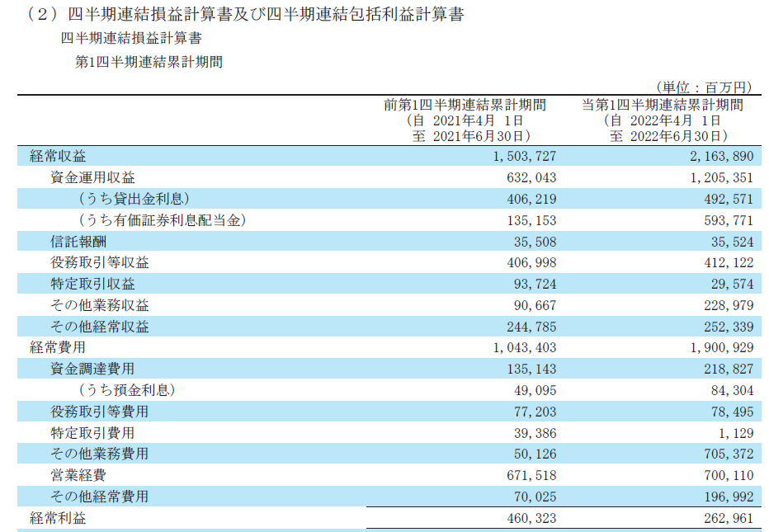Click the value 1,129
769x532 pixels.
[x=736, y=434]
